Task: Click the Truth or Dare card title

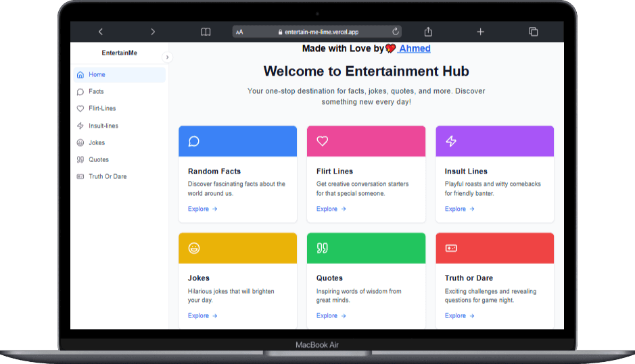Action: click(x=469, y=278)
